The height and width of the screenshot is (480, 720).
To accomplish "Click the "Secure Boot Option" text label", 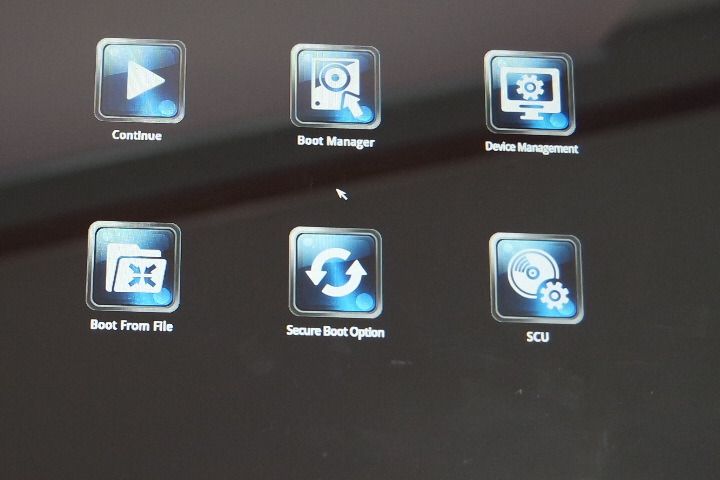I will 335,331.
